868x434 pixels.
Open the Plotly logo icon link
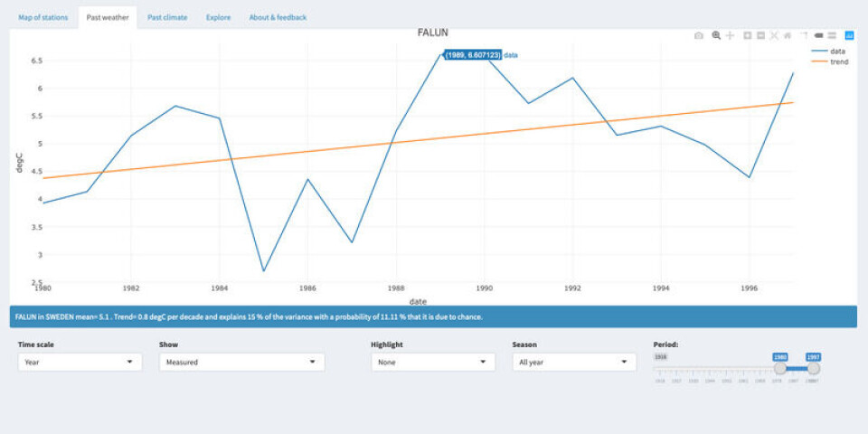point(849,35)
